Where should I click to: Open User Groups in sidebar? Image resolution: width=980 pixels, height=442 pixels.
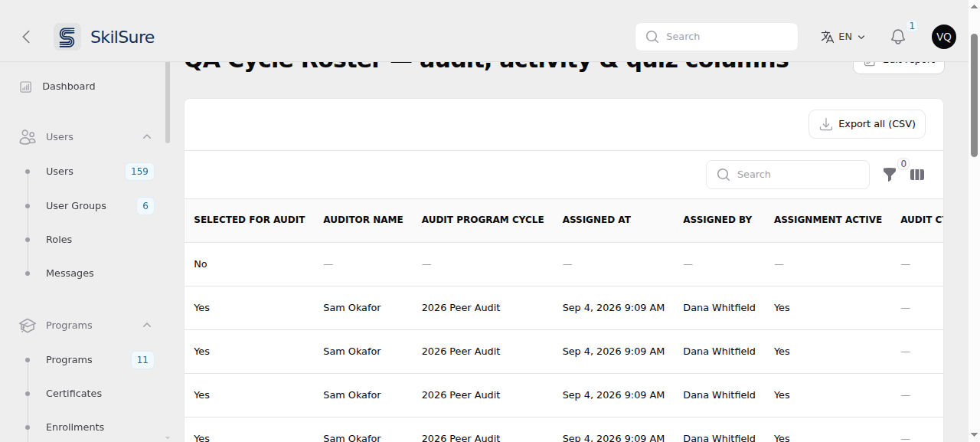76,206
